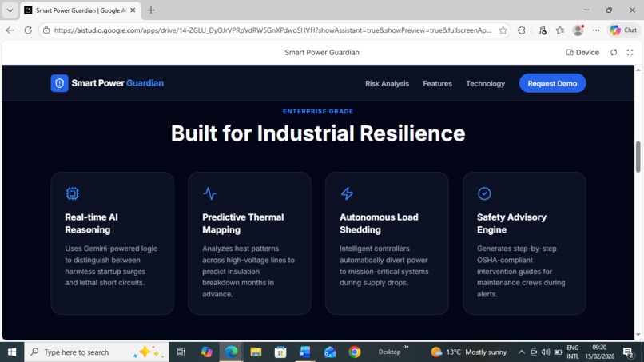
Task: Click the URL address bar
Action: [x=272, y=30]
